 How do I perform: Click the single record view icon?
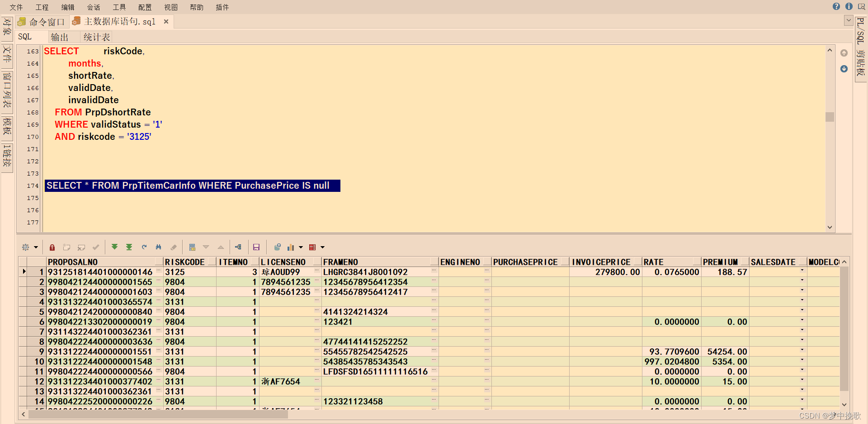[192, 247]
